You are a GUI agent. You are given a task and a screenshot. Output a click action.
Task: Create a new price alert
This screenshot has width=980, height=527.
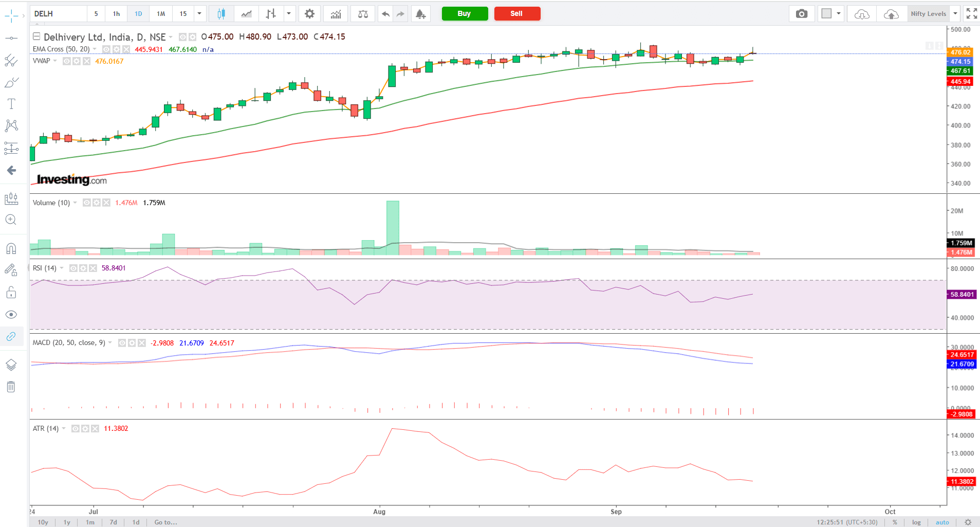[420, 14]
